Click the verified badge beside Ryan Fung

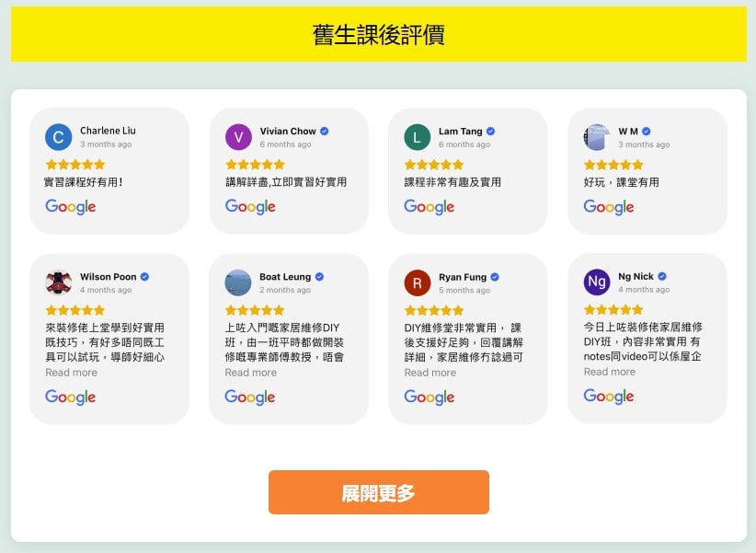[x=495, y=277]
